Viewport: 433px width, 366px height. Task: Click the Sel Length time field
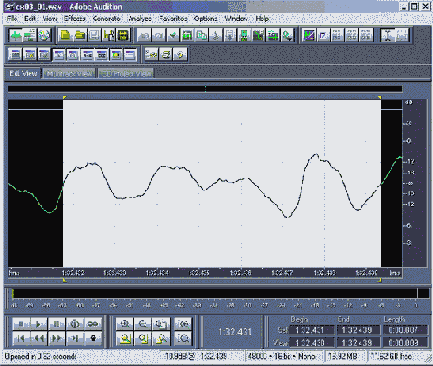click(405, 330)
